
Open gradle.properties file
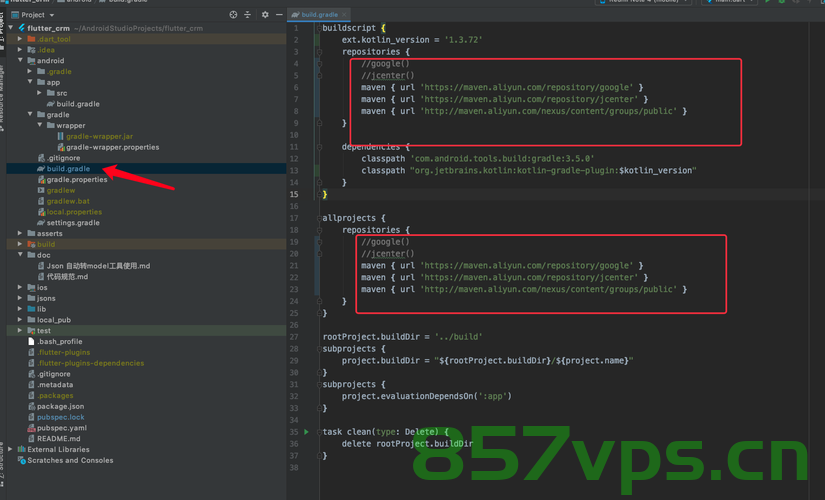point(77,179)
